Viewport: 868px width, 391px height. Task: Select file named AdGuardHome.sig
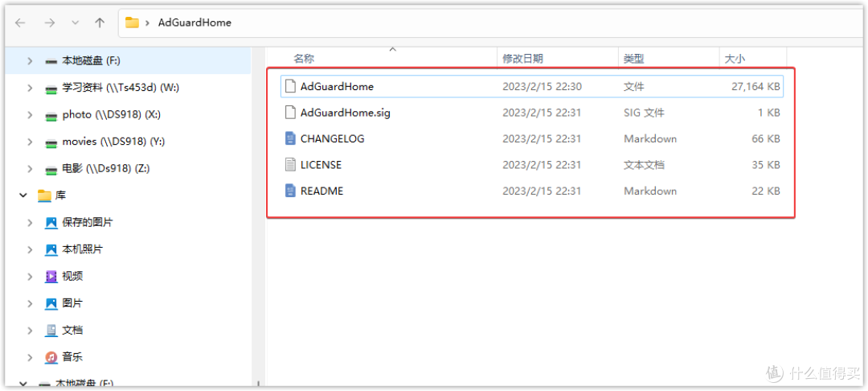pyautogui.click(x=346, y=113)
